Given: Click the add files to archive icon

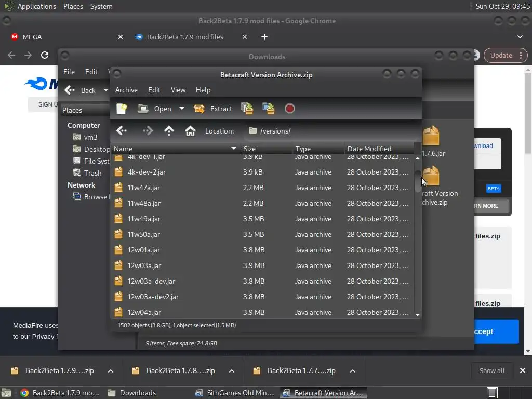Looking at the screenshot, I should (247, 109).
